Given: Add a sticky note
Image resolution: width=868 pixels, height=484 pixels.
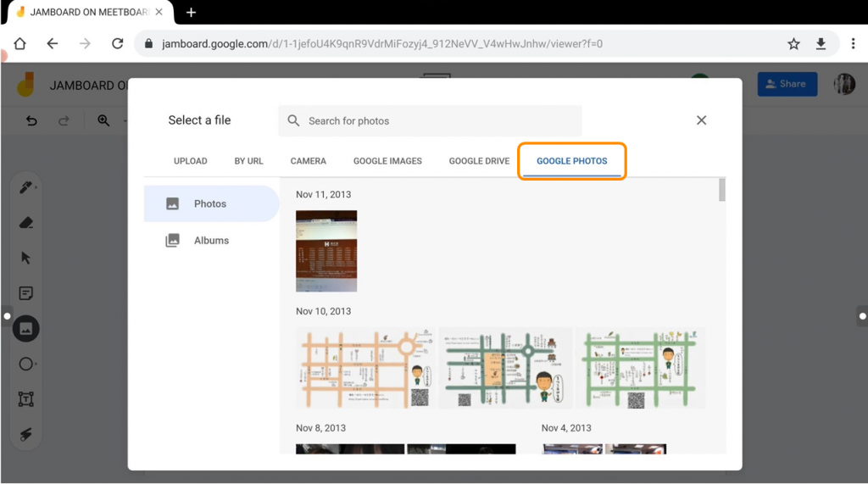Looking at the screenshot, I should [x=26, y=293].
